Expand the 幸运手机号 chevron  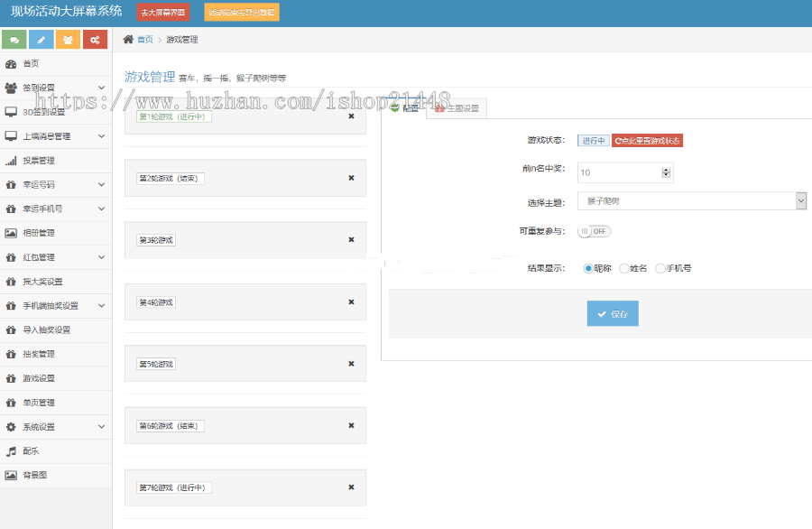tap(101, 209)
